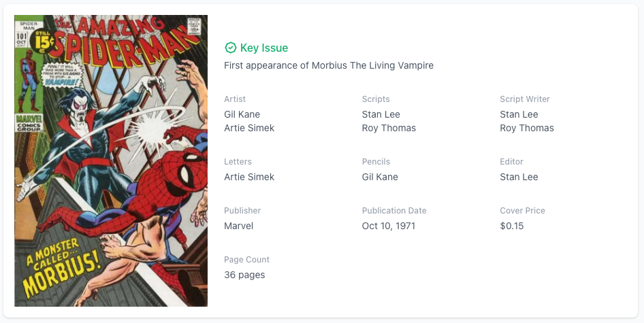Click the Page Count field label
This screenshot has height=323, width=644.
[x=246, y=260]
